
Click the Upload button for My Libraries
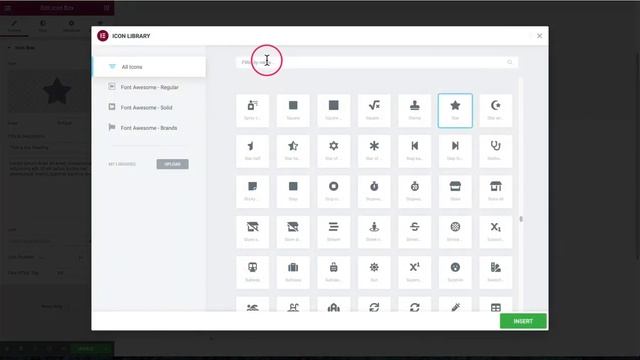pyautogui.click(x=172, y=164)
